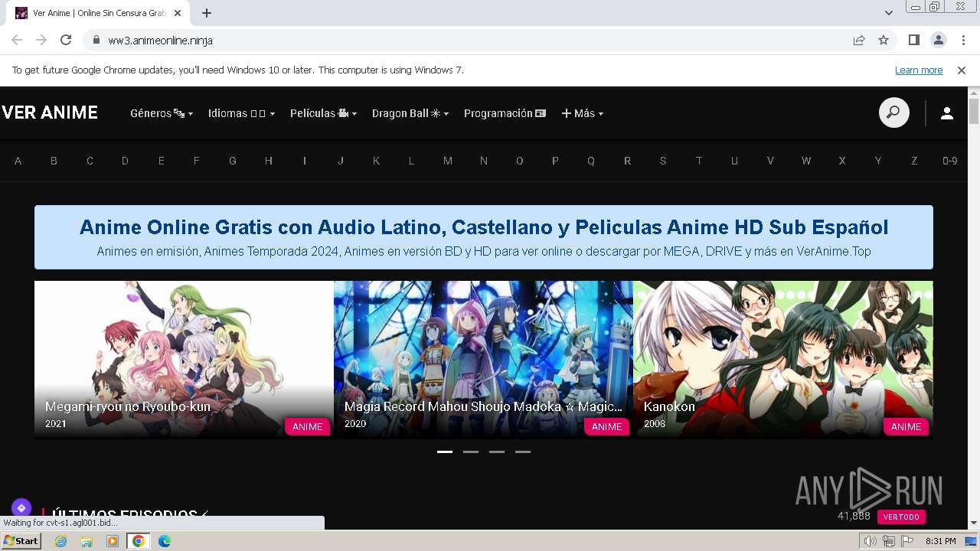This screenshot has width=980, height=551.
Task: View site information via the padlock icon
Action: [96, 40]
